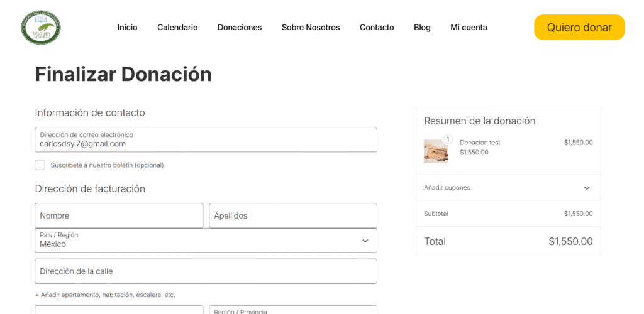Select Contacto in the navigation bar
The image size is (644, 314).
point(377,28)
